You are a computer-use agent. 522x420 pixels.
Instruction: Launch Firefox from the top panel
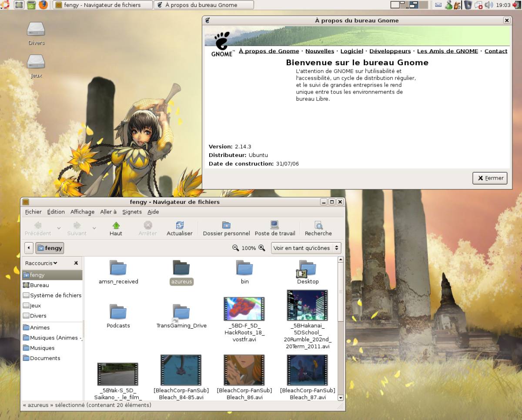(x=43, y=5)
